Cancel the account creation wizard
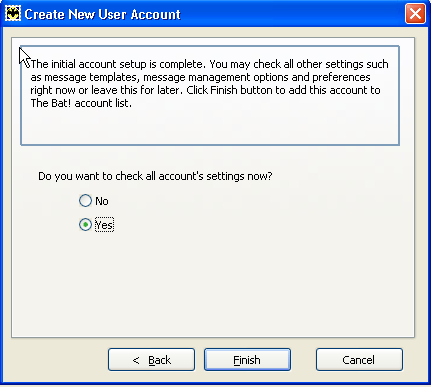 coord(359,360)
